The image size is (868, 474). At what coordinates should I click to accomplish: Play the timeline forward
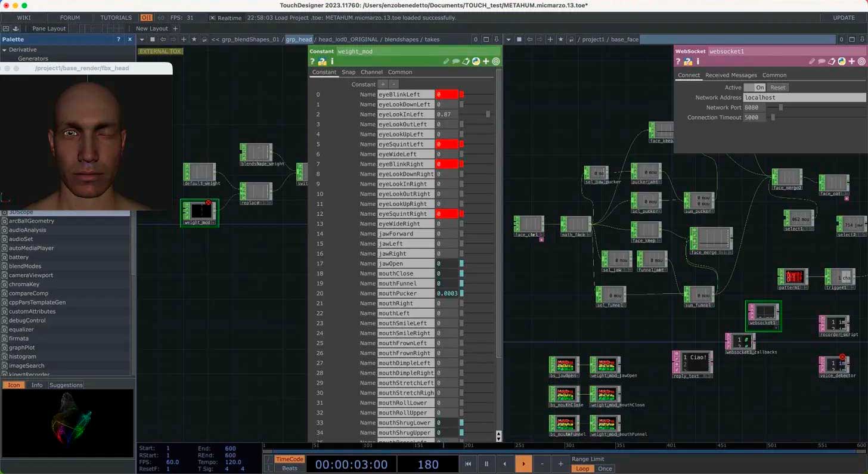pyautogui.click(x=523, y=464)
